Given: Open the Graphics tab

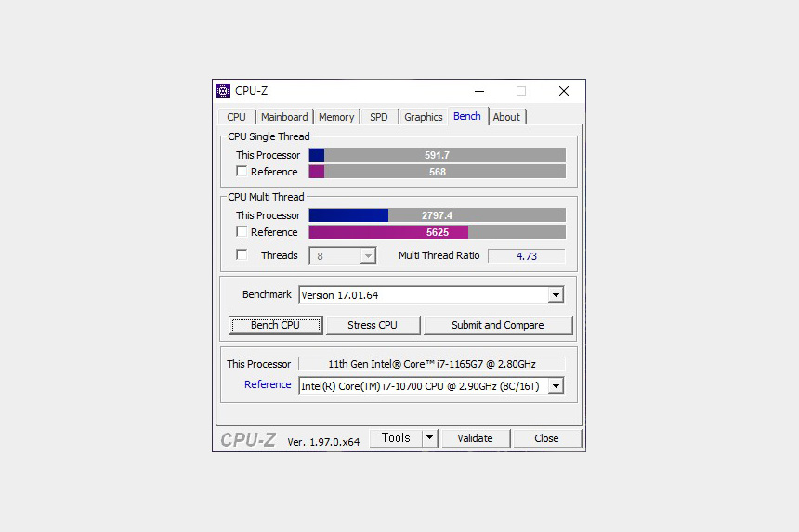Looking at the screenshot, I should click(423, 117).
